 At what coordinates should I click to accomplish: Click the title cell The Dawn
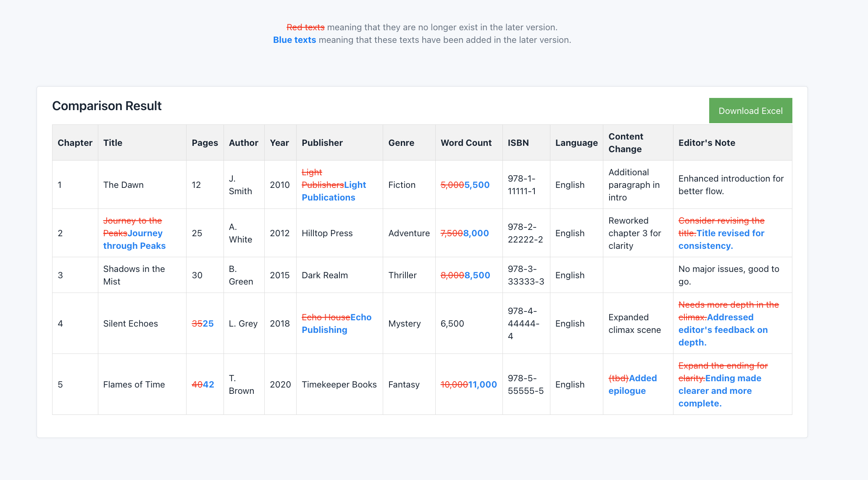(x=123, y=185)
